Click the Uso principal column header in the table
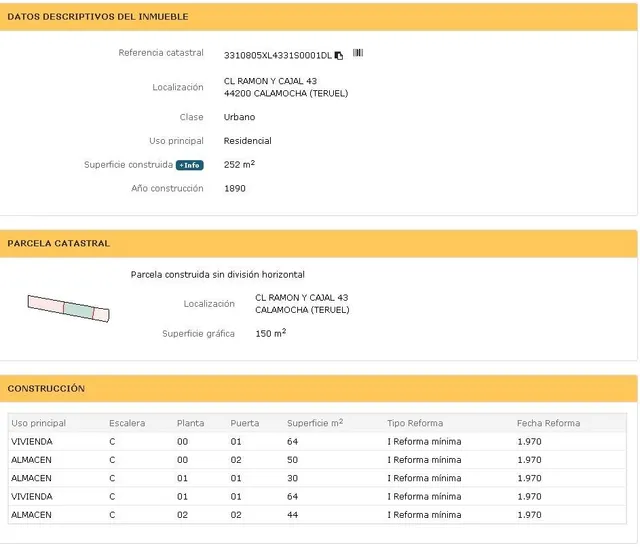The height and width of the screenshot is (547, 640). coord(38,423)
